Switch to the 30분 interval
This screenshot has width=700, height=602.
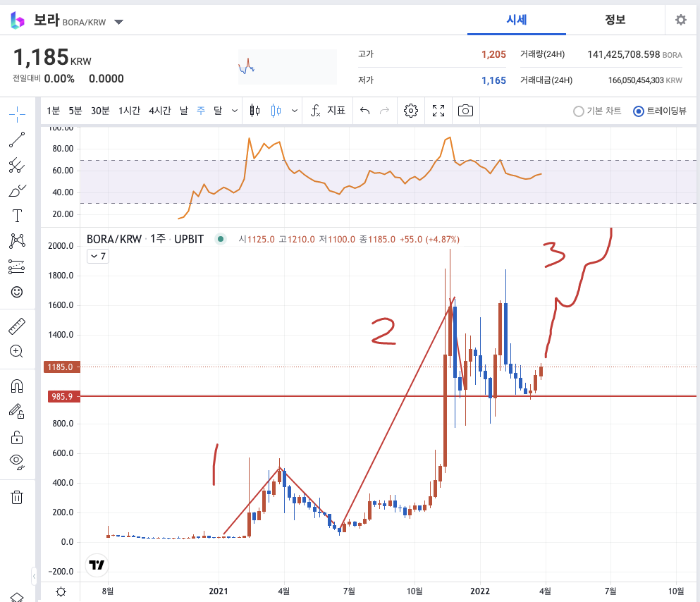coord(100,111)
